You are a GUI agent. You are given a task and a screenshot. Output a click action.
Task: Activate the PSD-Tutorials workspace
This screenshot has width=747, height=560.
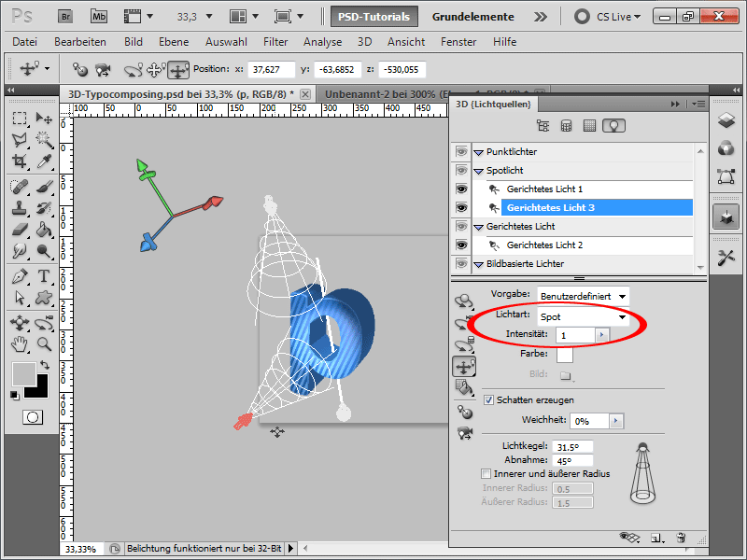click(x=374, y=17)
